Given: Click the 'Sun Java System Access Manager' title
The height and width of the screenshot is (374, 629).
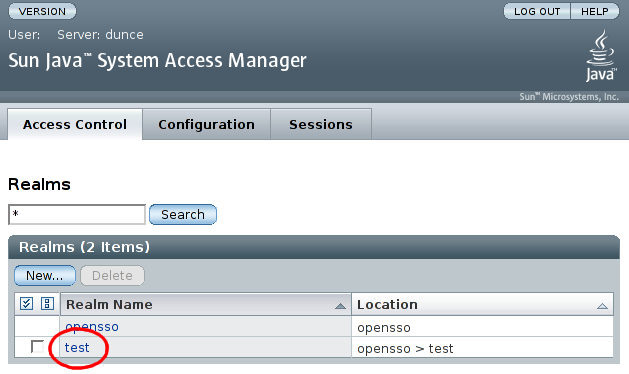Looking at the screenshot, I should [157, 61].
